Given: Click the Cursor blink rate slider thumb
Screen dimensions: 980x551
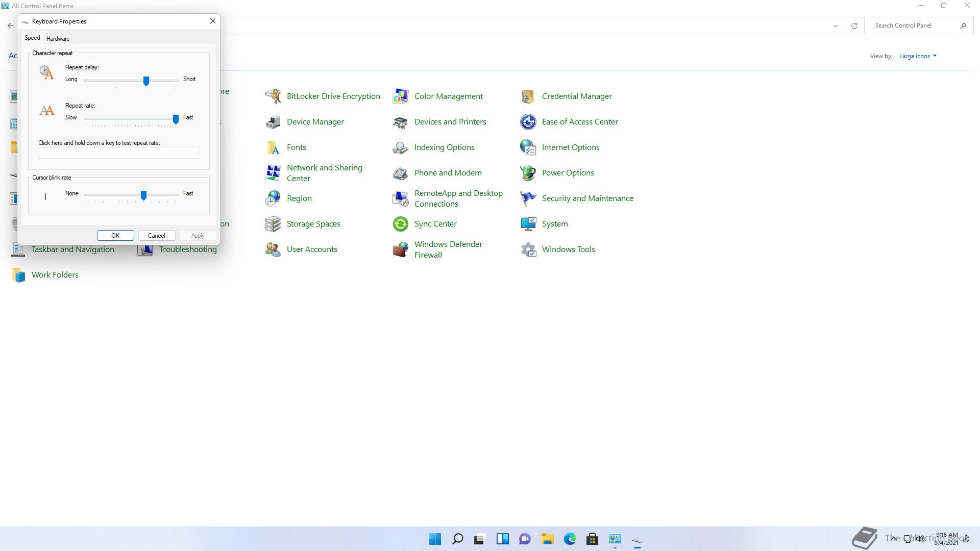Looking at the screenshot, I should click(143, 195).
